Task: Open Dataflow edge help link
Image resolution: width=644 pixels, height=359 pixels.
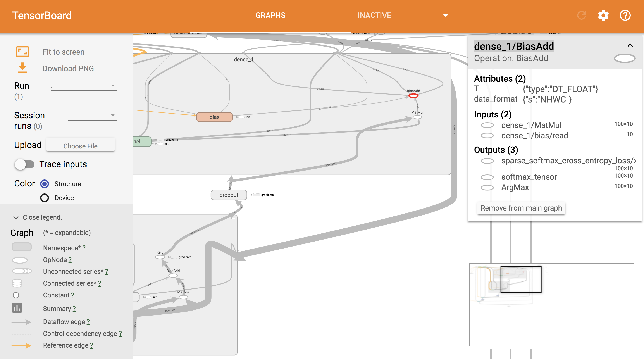Action: pos(88,322)
